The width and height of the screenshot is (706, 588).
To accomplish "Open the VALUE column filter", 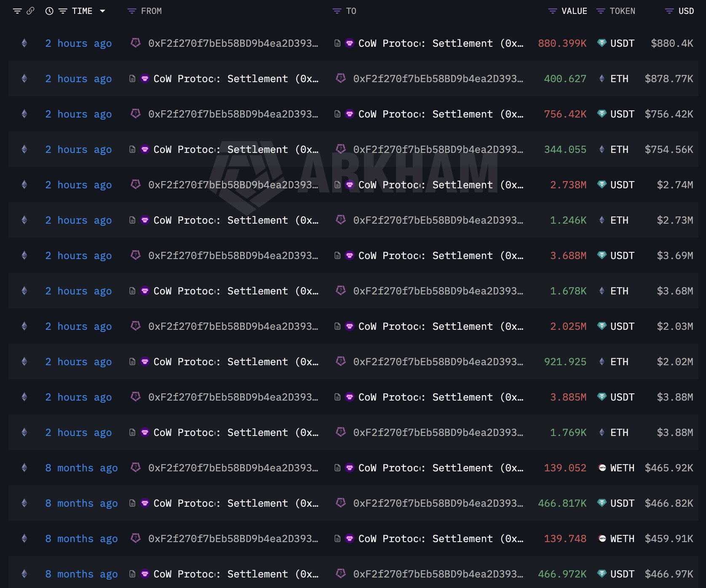I will pos(553,11).
